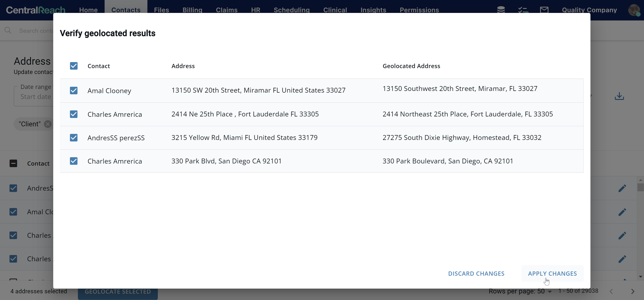Click the pencil icon on the Amal Clooney row
Screen dimensions: 644x300
622,212
